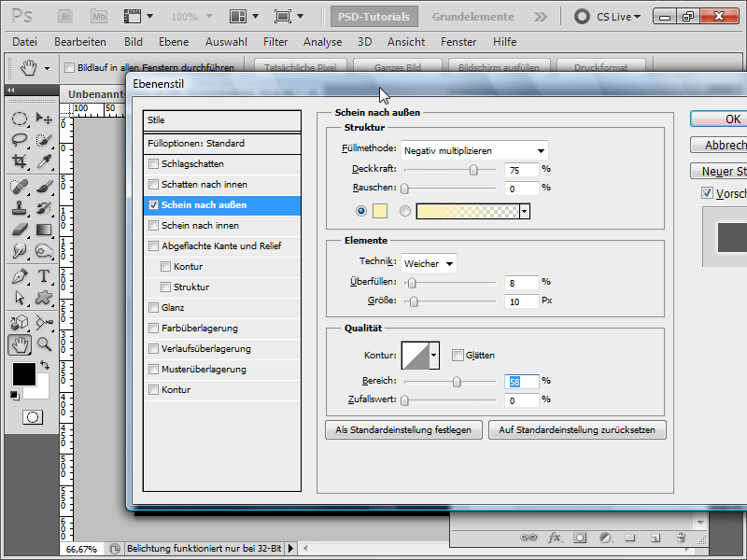Screen dimensions: 747x560
Task: Open Fülloptionen: Standard entry
Action: coord(222,144)
